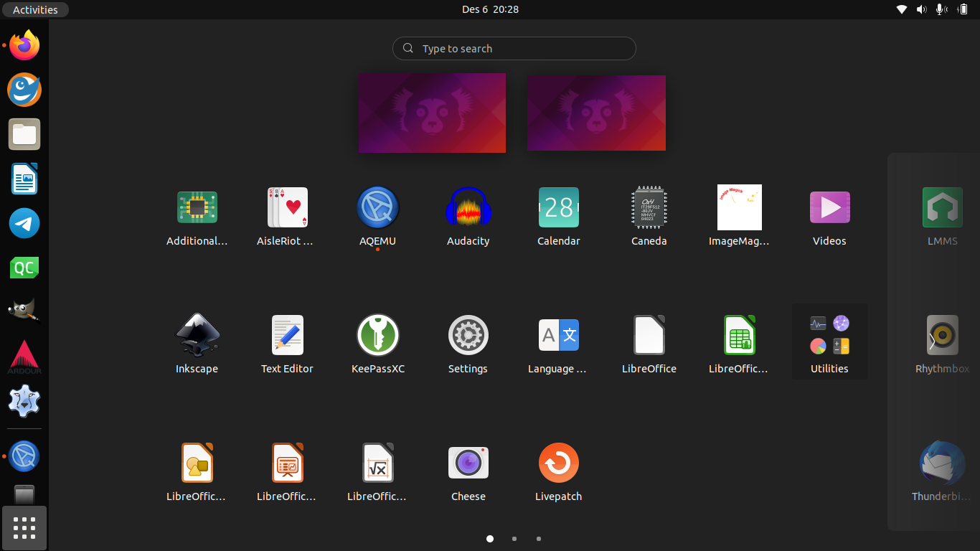980x551 pixels.
Task: Launch Rhythmbox music player
Action: [x=943, y=344]
